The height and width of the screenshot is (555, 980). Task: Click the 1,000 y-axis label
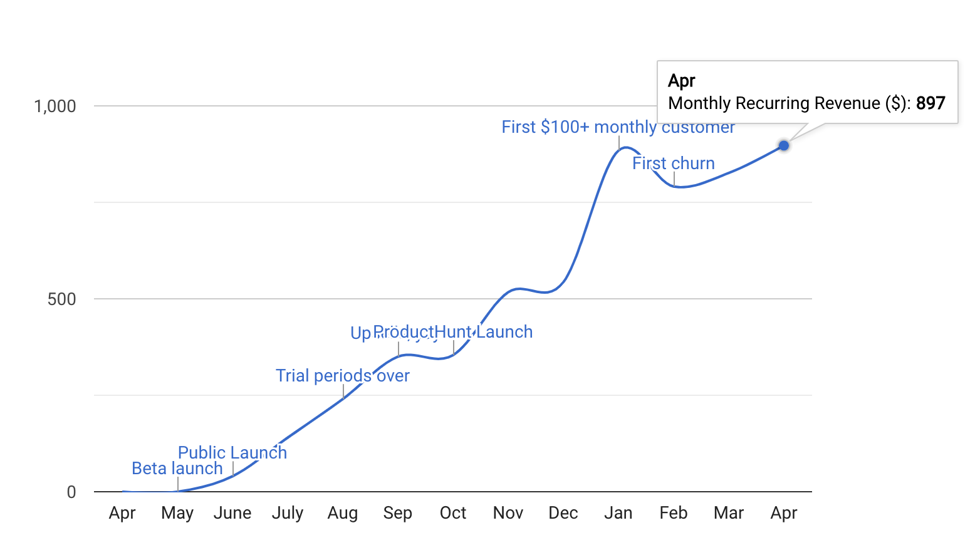click(55, 106)
